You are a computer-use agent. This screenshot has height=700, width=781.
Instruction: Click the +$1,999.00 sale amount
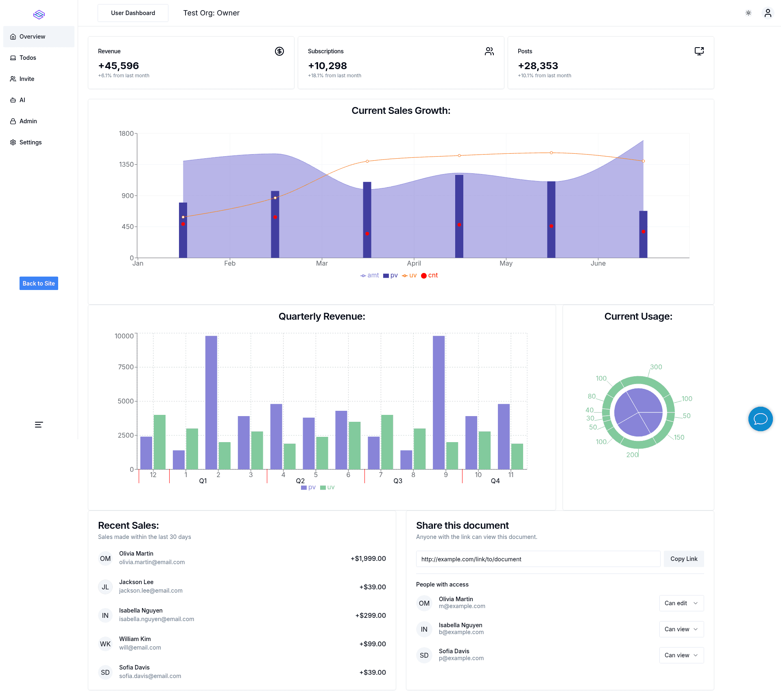coord(368,558)
